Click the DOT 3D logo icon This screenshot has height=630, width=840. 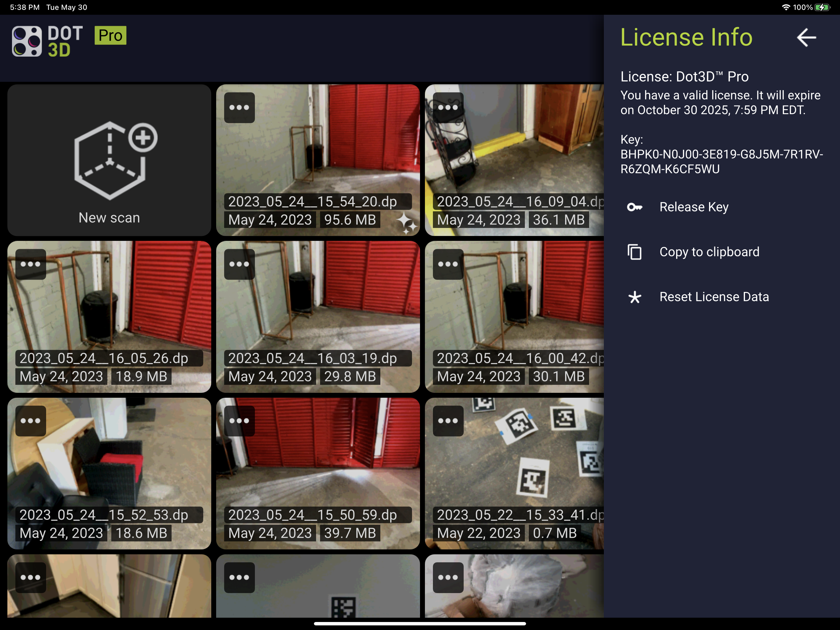click(26, 41)
